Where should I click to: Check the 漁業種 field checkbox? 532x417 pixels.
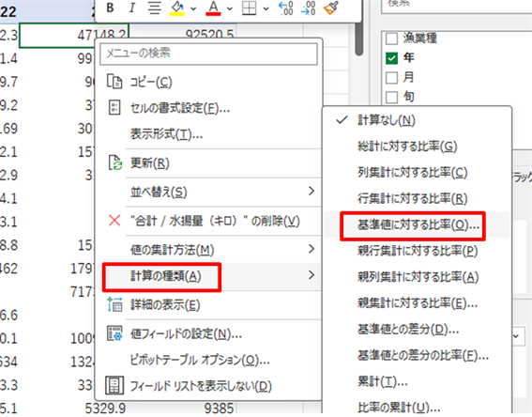pos(391,39)
